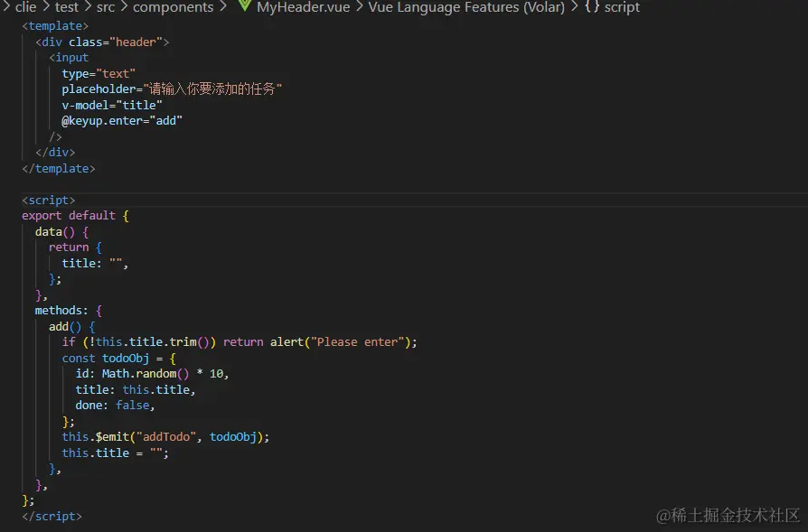Click the closing </div> tag
808x532 pixels.
(x=55, y=153)
